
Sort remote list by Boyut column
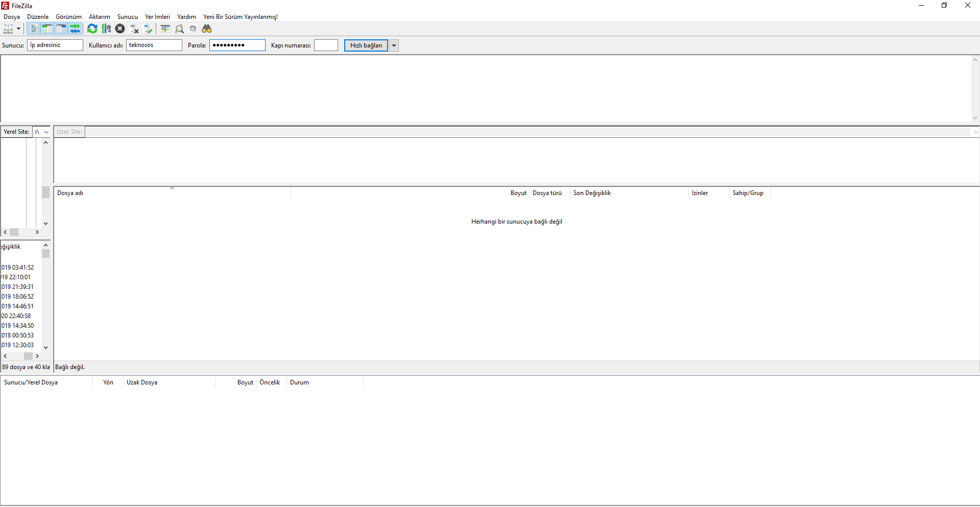[410, 193]
